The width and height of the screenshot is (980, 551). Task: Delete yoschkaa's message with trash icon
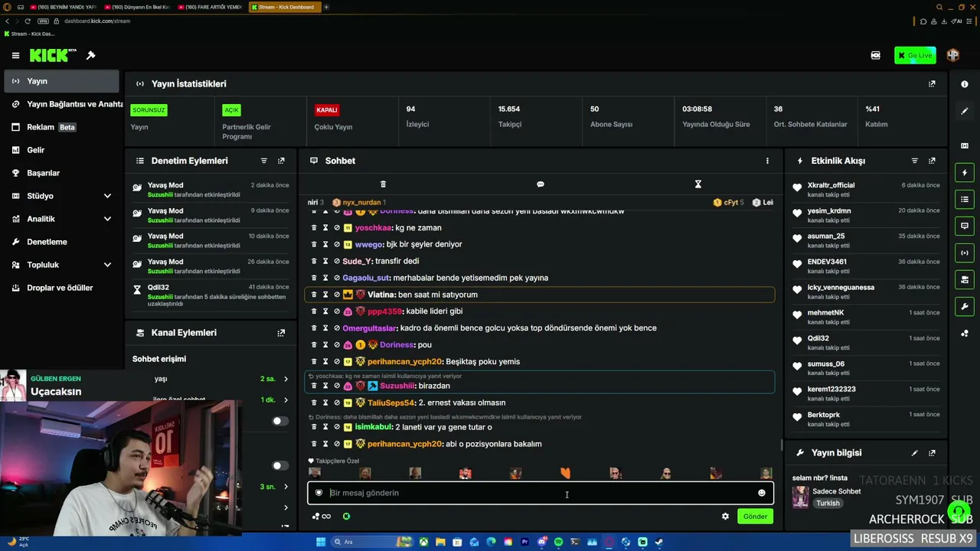(314, 228)
